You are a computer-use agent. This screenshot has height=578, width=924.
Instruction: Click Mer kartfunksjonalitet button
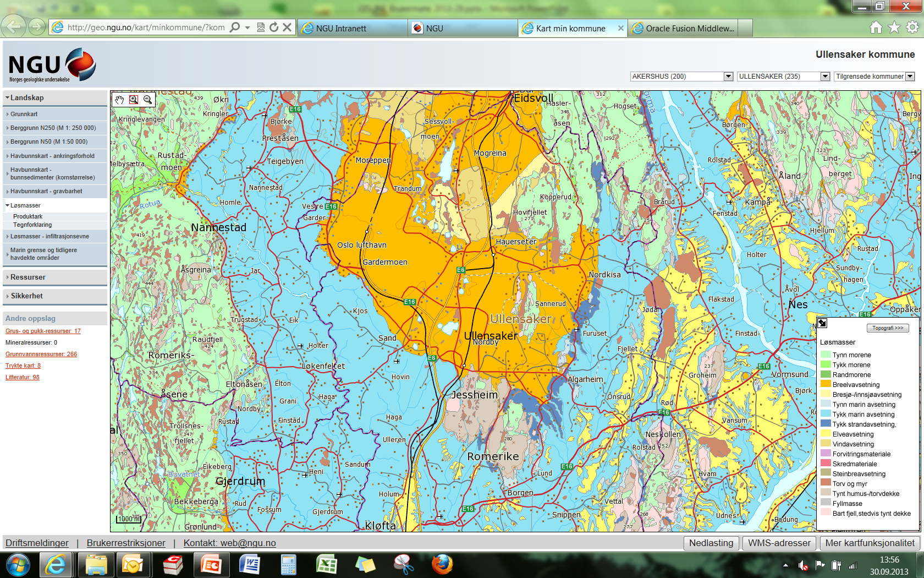[870, 543]
